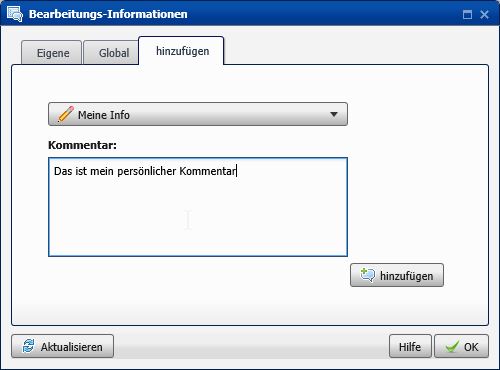Viewport: 500px width, 370px height.
Task: Click the pencil icon beside Meine Info
Action: [66, 114]
